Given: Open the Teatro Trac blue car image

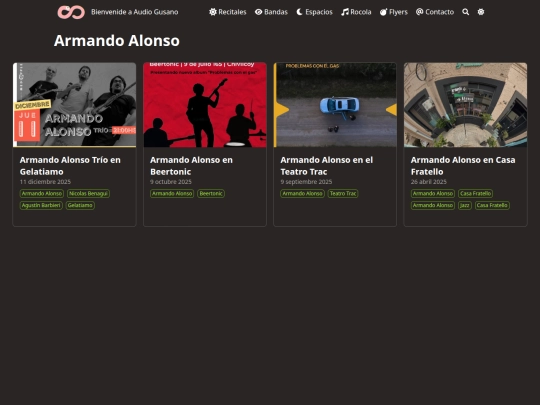Looking at the screenshot, I should point(335,105).
